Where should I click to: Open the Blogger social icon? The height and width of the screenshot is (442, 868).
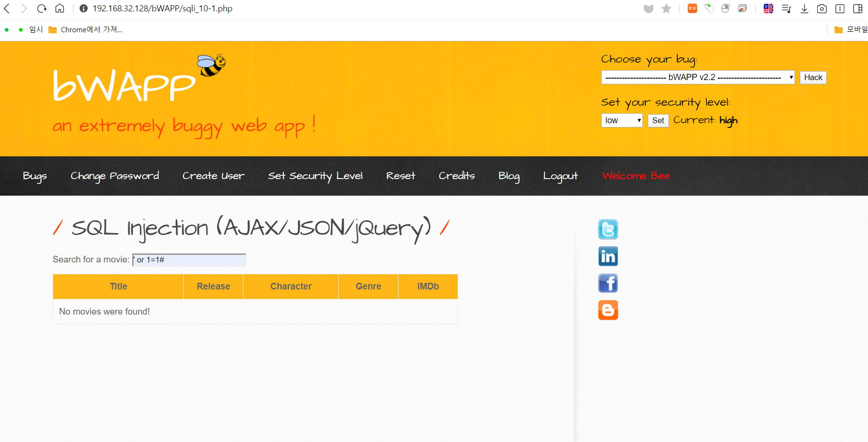[608, 310]
